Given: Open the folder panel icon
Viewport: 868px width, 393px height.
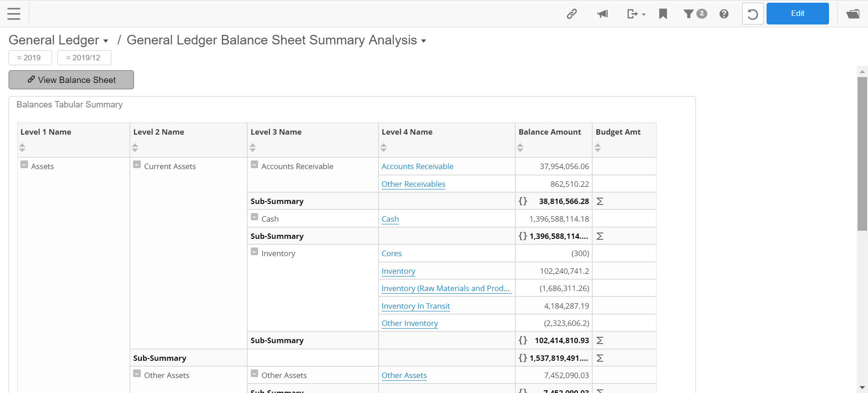Looking at the screenshot, I should tap(853, 14).
